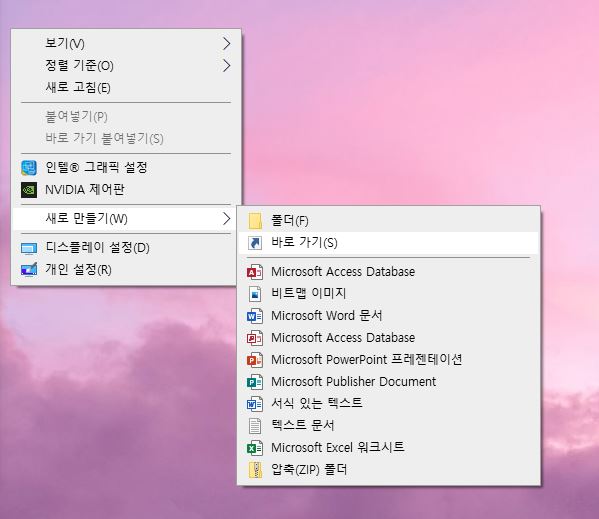The image size is (599, 519).
Task: Click the Intel graphics settings icon
Action: [29, 168]
